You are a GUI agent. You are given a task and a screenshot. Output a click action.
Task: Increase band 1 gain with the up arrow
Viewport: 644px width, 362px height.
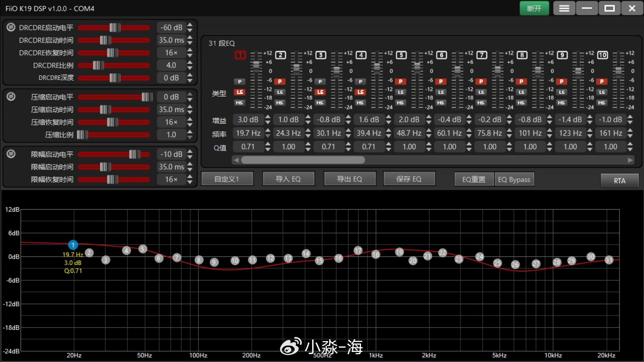pyautogui.click(x=268, y=117)
